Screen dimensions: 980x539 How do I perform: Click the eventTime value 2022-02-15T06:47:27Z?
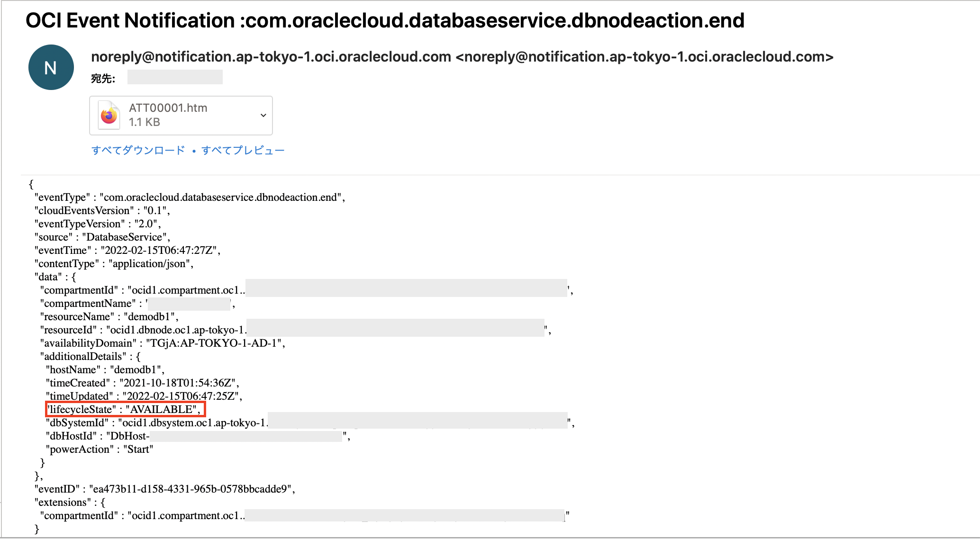(x=160, y=250)
